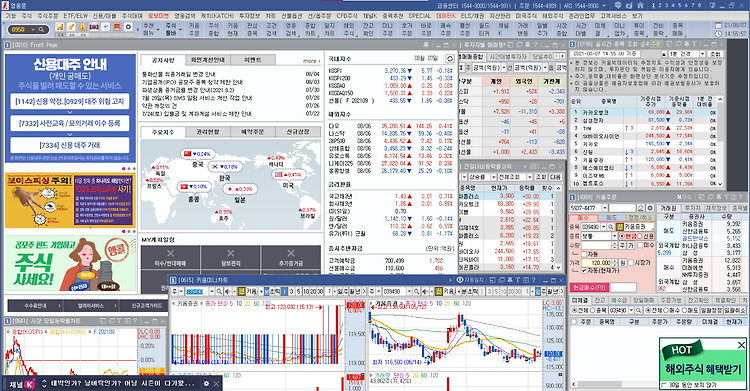Click the broom icon in top toolbar
The height and width of the screenshot is (391, 750).
[x=71, y=27]
